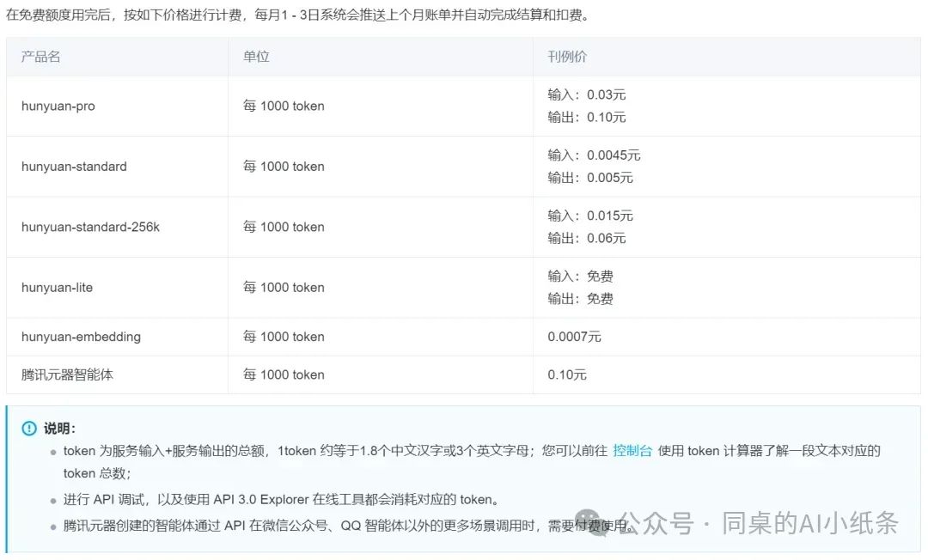The height and width of the screenshot is (560, 928).
Task: Click 输入：0.03元 price in hunyuan-pro row
Action: (x=587, y=94)
